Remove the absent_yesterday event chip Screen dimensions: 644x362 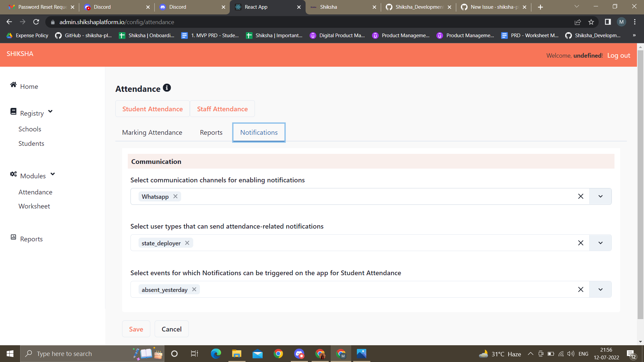[194, 289]
